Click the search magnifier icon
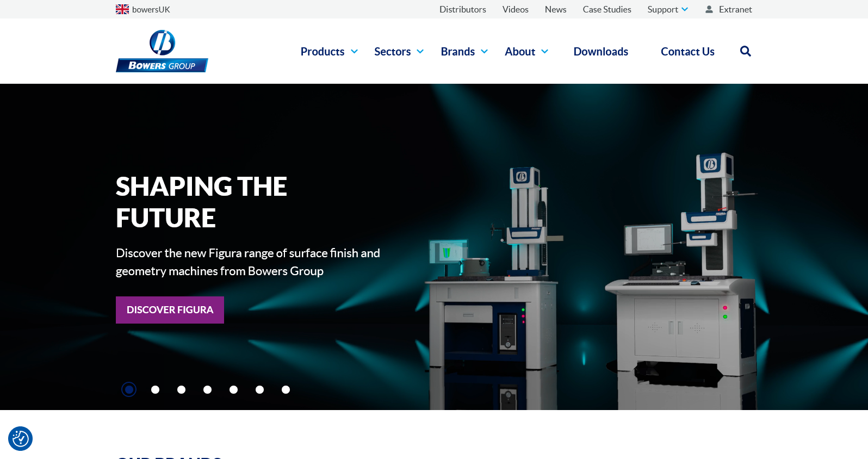 click(745, 51)
